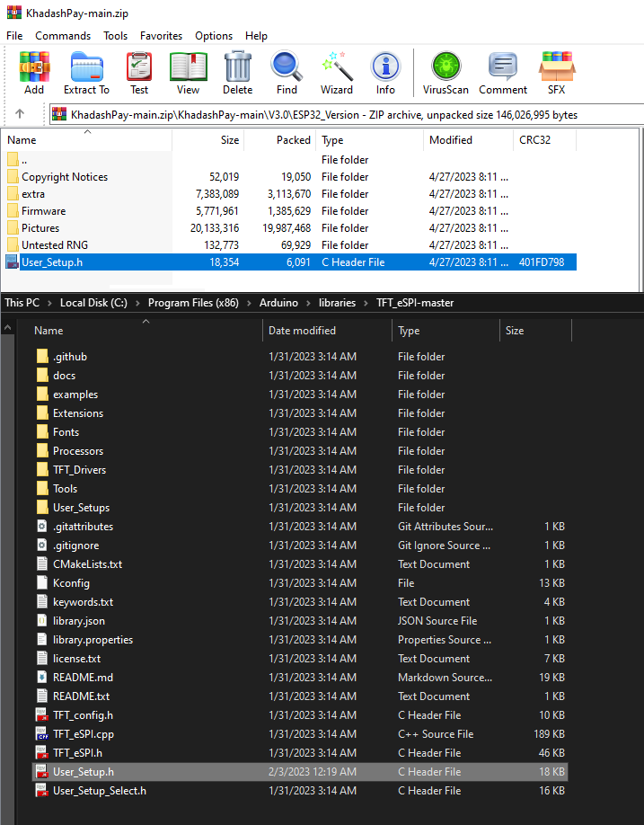Click the TFT_config.h file icon
644x825 pixels.
point(42,714)
